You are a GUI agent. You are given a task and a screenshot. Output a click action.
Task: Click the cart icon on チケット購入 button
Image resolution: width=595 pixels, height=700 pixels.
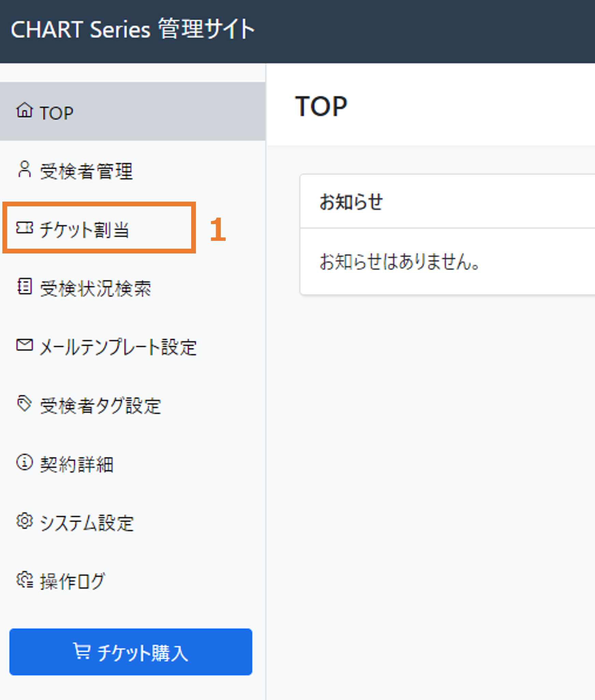[x=82, y=651]
